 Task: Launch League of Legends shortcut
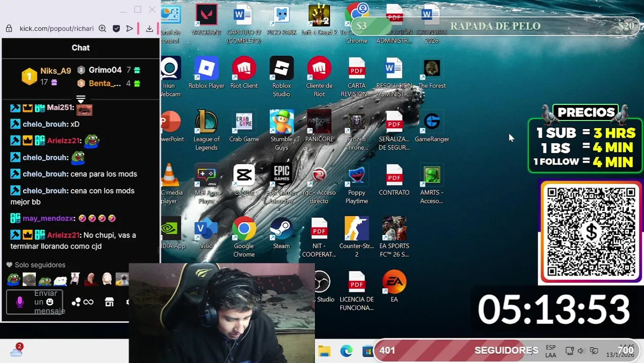pos(206,131)
